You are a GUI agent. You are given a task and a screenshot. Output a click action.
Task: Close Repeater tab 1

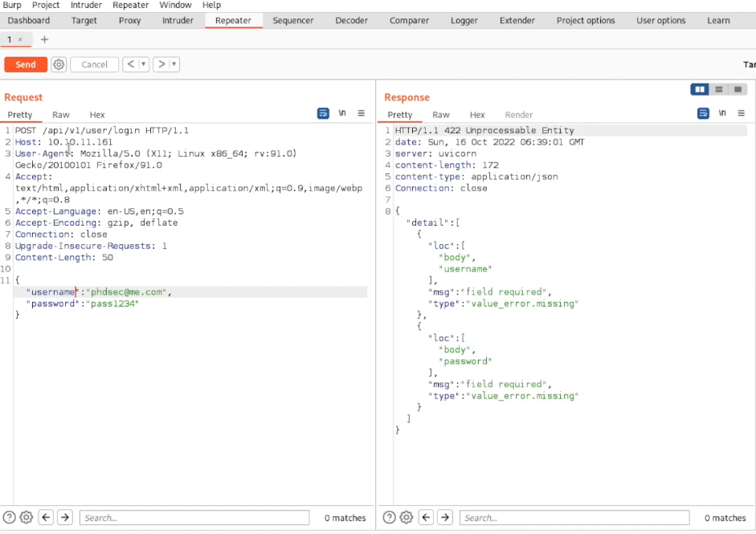pos(20,39)
